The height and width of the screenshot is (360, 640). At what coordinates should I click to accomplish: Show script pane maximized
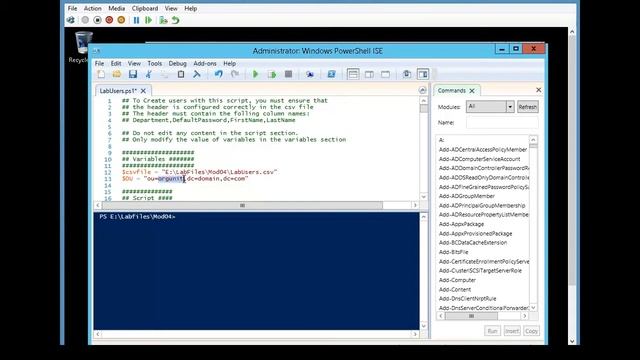click(385, 74)
